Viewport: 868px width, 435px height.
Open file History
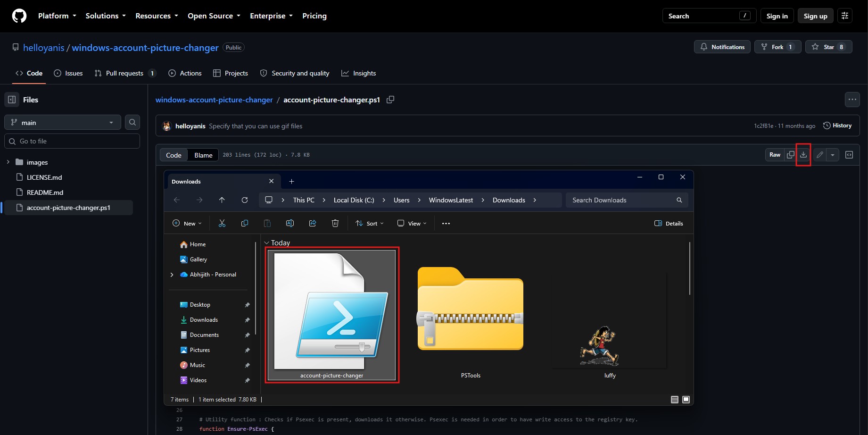click(x=837, y=125)
